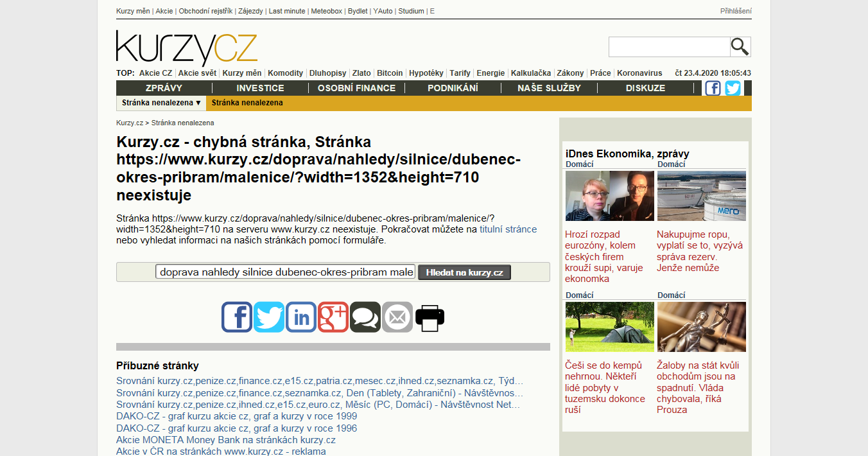Open Práce link

[x=600, y=73]
